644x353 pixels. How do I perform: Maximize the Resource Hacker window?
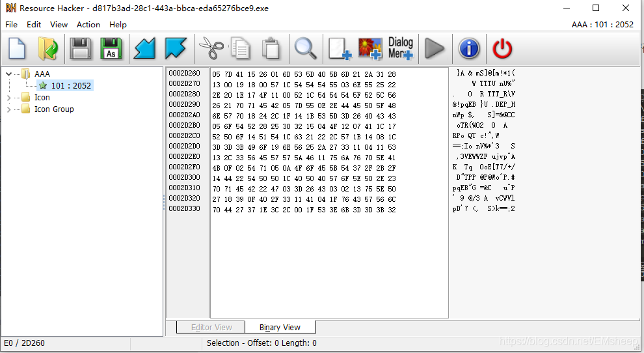click(x=596, y=8)
